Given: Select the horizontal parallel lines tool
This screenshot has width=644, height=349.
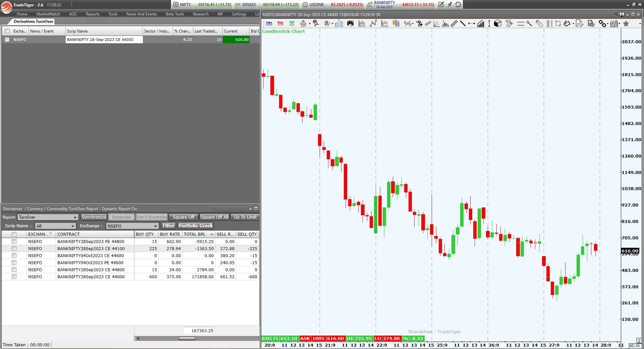Looking at the screenshot, I should 521,23.
